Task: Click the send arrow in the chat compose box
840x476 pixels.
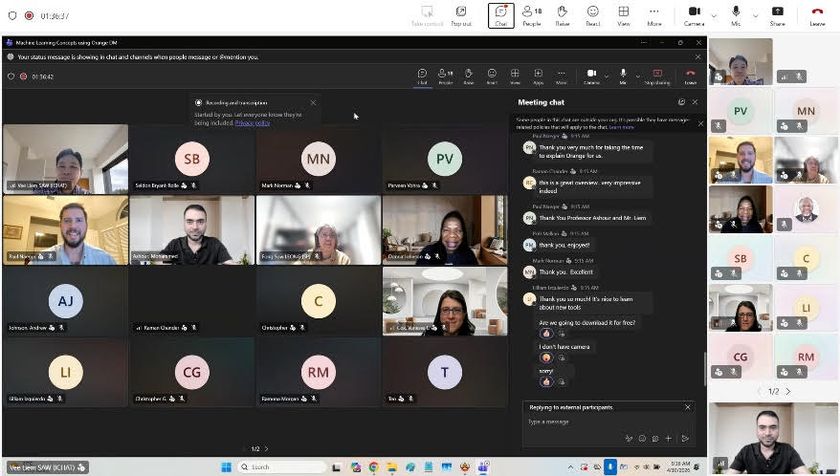Action: 685,438
